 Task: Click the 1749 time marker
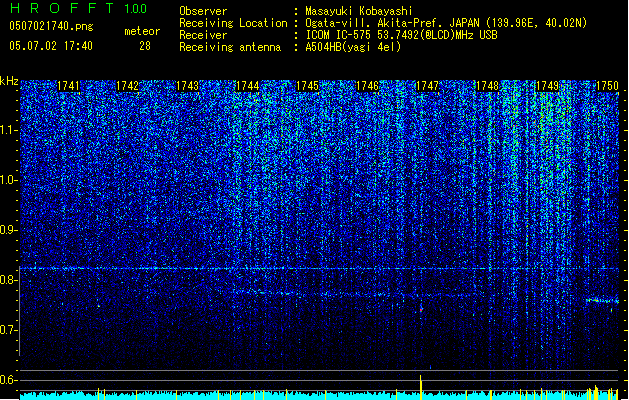pos(547,86)
